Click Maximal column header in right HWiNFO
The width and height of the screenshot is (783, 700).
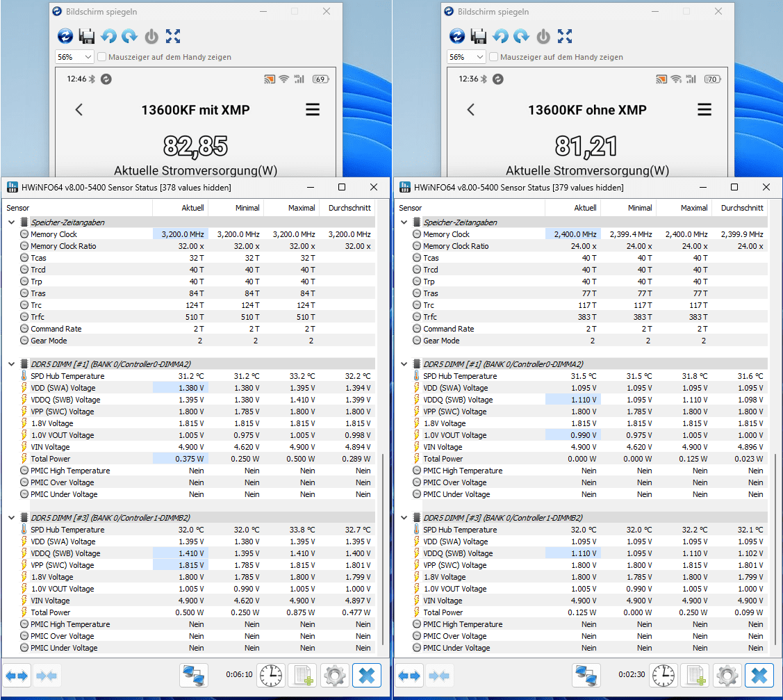coord(684,208)
